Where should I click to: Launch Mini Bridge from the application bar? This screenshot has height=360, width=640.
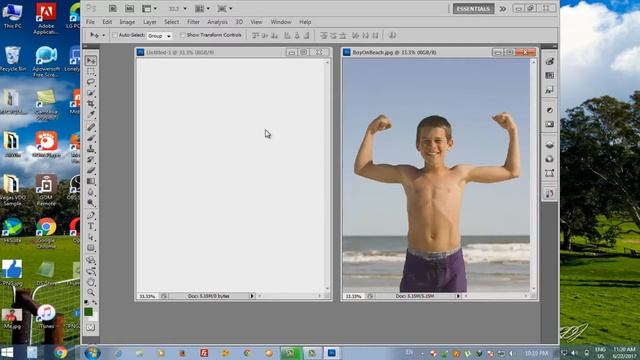click(129, 9)
